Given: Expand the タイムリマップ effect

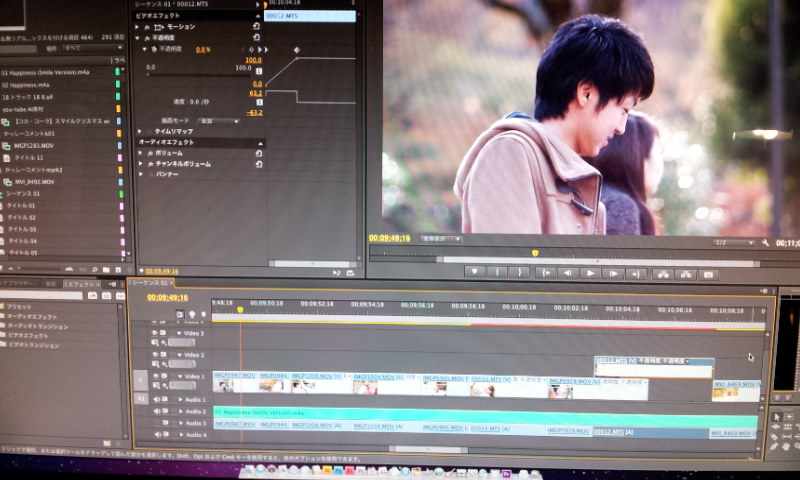Looking at the screenshot, I should coord(140,131).
